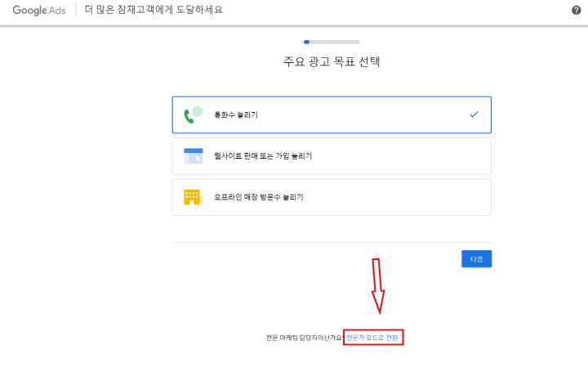Select 오프라인 매장 방문수 늘리기 option
Image resolution: width=588 pixels, height=368 pixels.
point(332,197)
